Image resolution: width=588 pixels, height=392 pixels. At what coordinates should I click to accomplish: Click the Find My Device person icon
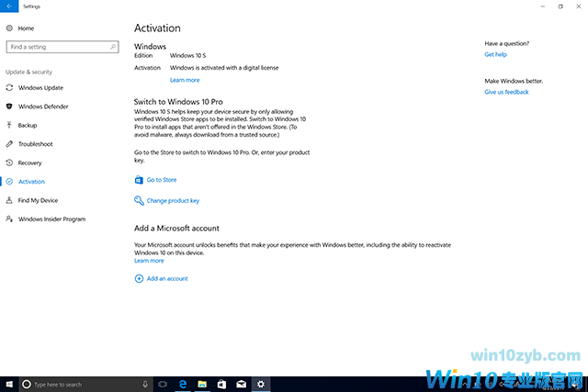click(9, 200)
